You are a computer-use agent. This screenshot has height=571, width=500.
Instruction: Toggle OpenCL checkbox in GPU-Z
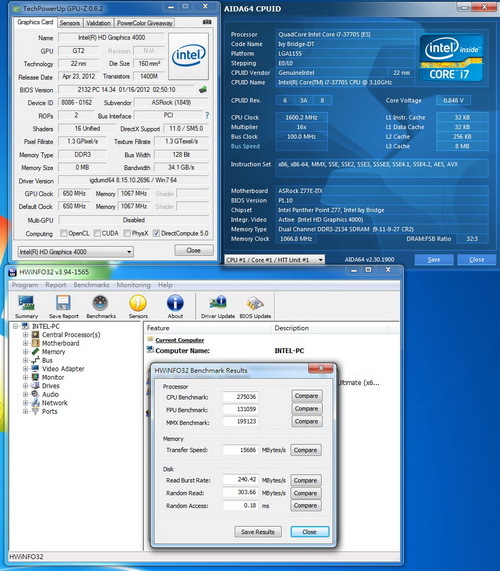63,233
